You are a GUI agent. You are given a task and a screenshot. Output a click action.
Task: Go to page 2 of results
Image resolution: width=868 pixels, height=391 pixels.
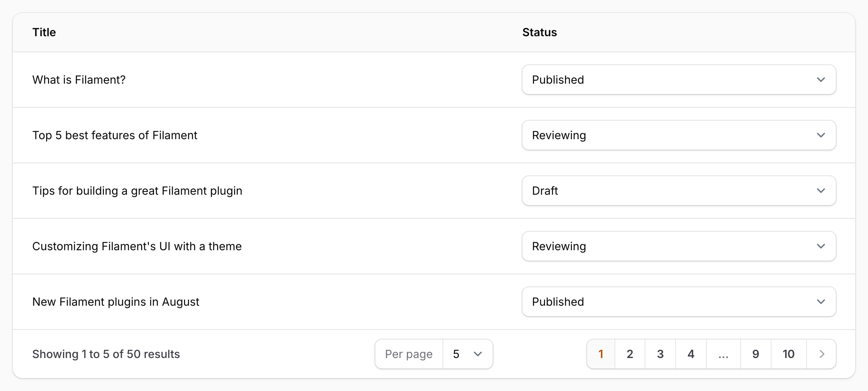click(630, 354)
